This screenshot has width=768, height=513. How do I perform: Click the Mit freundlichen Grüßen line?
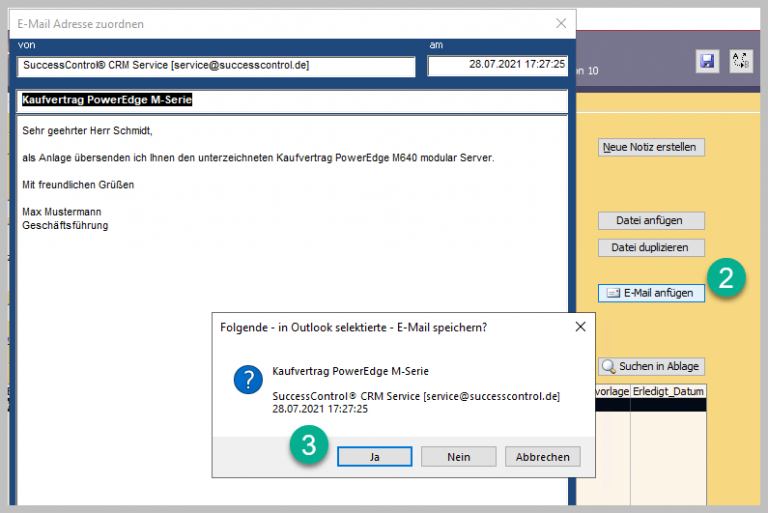(x=78, y=185)
